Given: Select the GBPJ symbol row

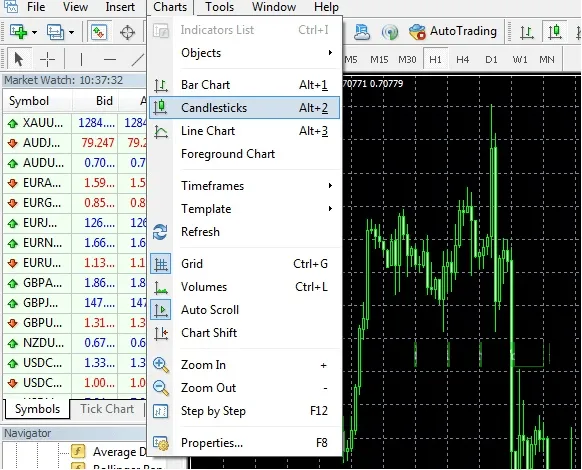Looking at the screenshot, I should [75, 303].
